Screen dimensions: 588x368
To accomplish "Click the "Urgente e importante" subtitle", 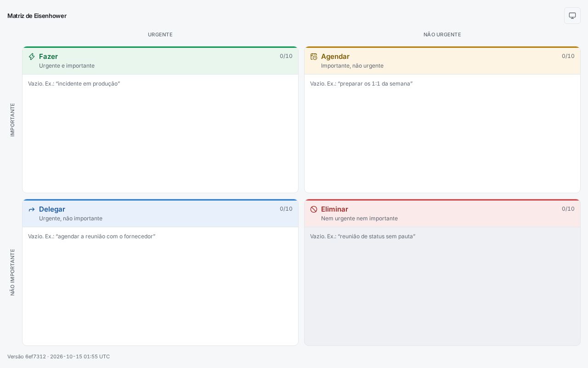I will click(x=67, y=66).
